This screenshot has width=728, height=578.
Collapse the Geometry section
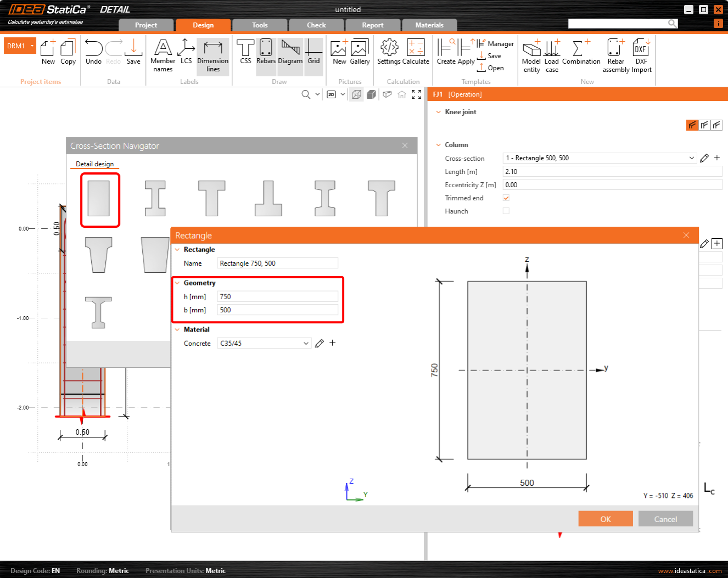[x=177, y=283]
